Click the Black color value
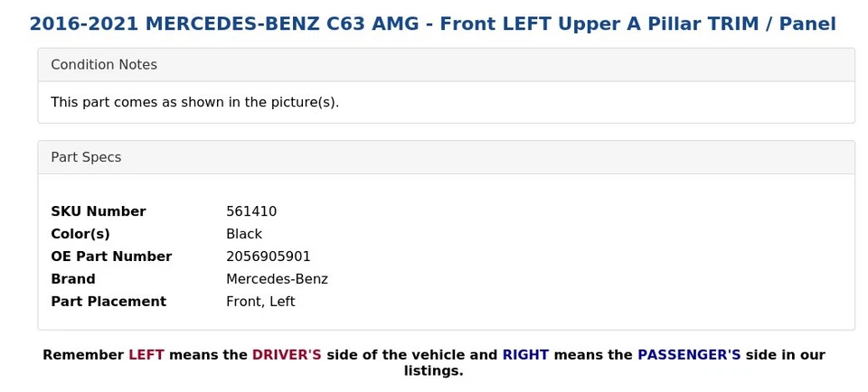 point(244,234)
